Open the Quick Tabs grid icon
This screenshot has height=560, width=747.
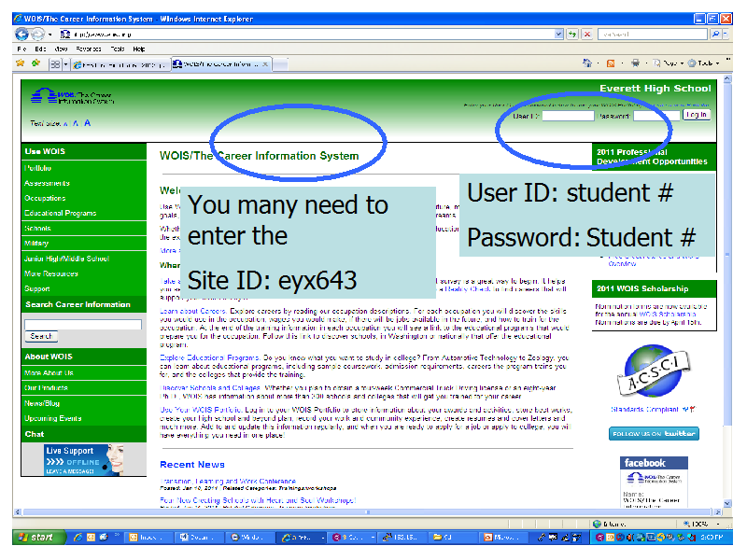pyautogui.click(x=55, y=63)
